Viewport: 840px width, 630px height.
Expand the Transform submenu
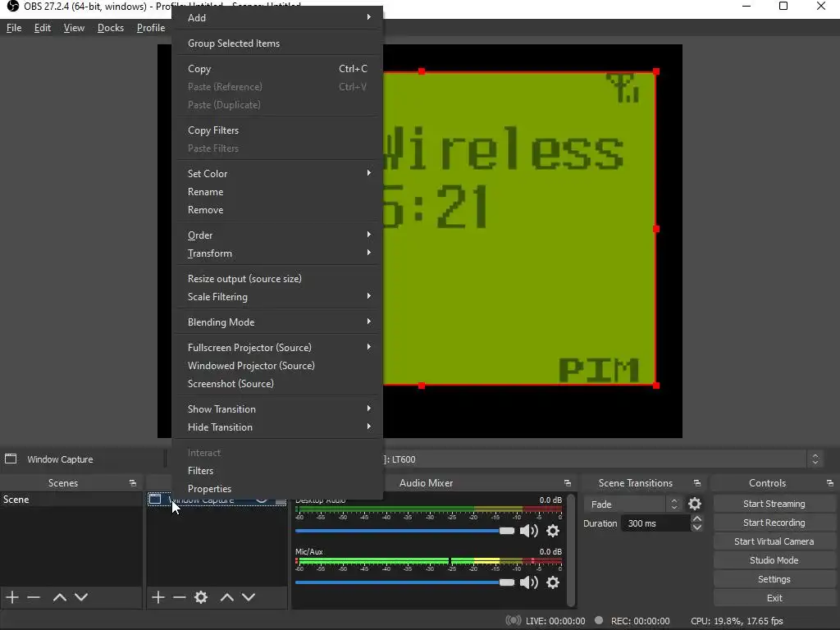(279, 253)
